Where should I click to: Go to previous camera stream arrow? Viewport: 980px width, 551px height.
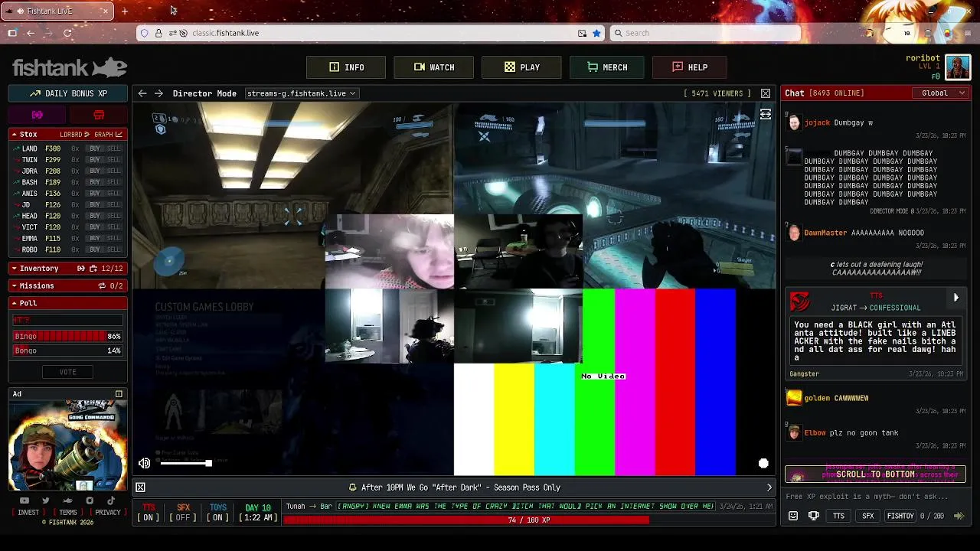[x=142, y=93]
